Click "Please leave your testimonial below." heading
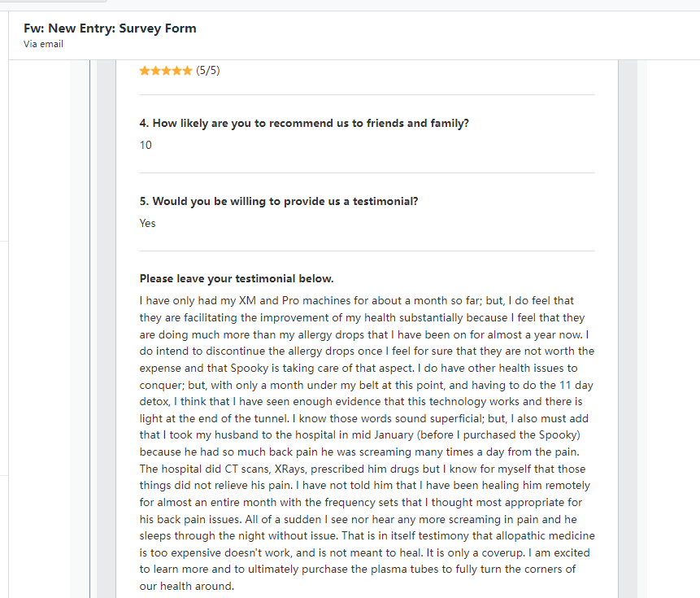 (x=237, y=279)
